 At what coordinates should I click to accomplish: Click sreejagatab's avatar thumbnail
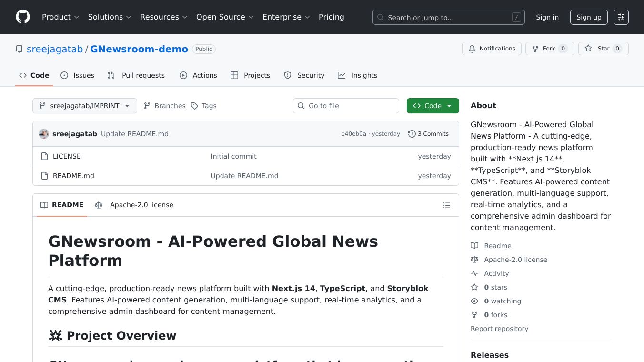pyautogui.click(x=44, y=134)
